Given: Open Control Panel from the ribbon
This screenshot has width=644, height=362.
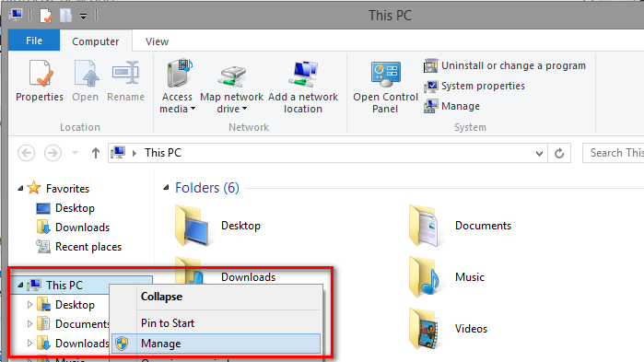Looking at the screenshot, I should pyautogui.click(x=385, y=87).
